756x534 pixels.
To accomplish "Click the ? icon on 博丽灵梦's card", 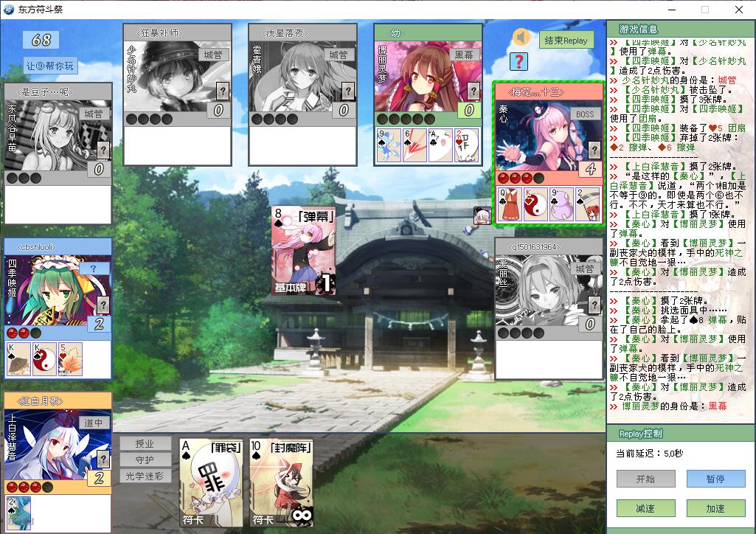I will 473,91.
